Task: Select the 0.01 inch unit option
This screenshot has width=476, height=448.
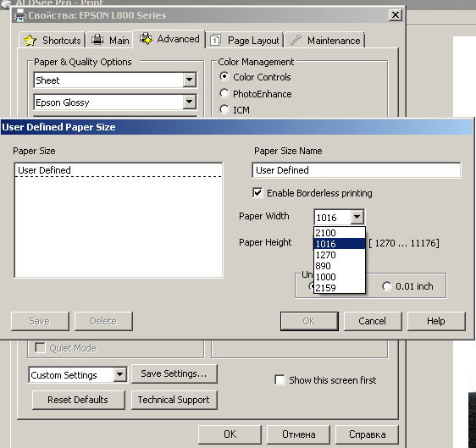Action: pos(387,286)
